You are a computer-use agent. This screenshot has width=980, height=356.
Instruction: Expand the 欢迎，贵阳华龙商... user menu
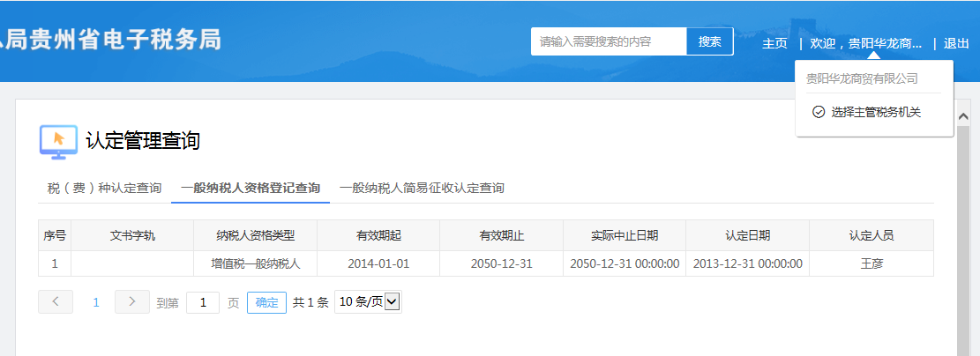point(865,42)
